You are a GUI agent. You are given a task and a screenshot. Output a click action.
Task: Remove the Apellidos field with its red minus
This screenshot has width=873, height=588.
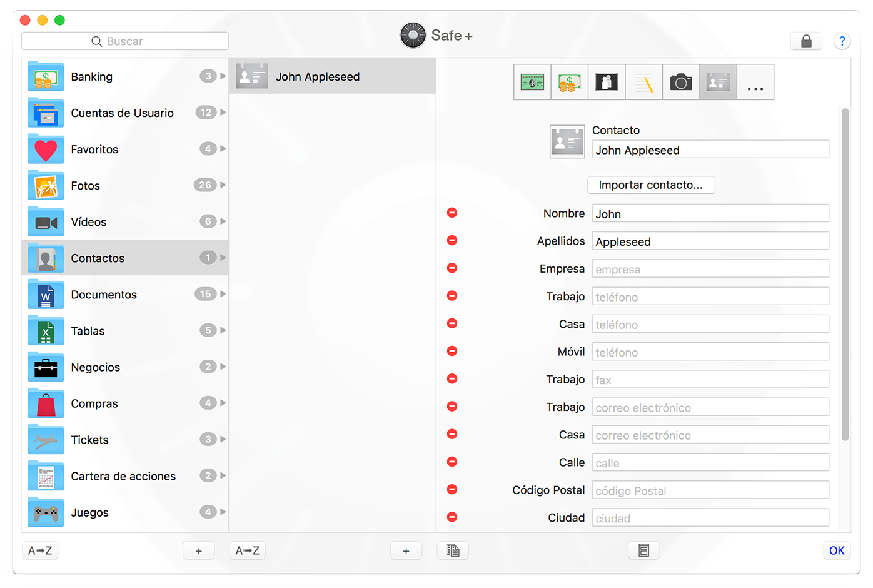(x=452, y=240)
